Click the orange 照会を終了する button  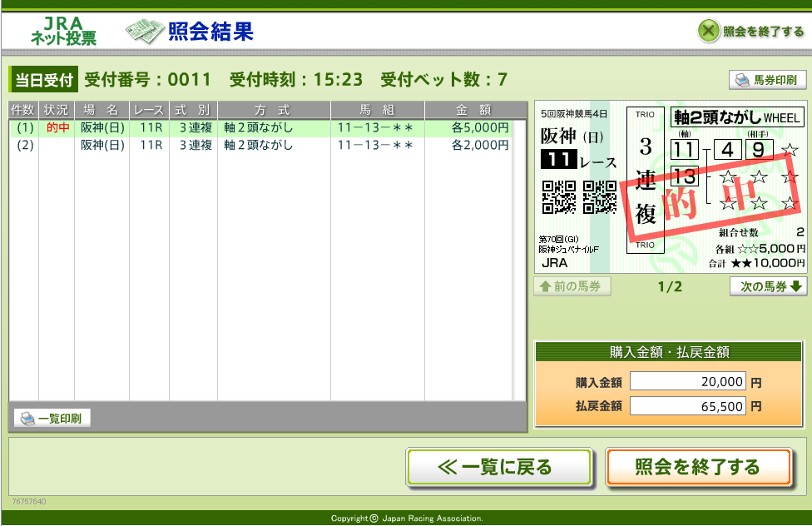(699, 468)
